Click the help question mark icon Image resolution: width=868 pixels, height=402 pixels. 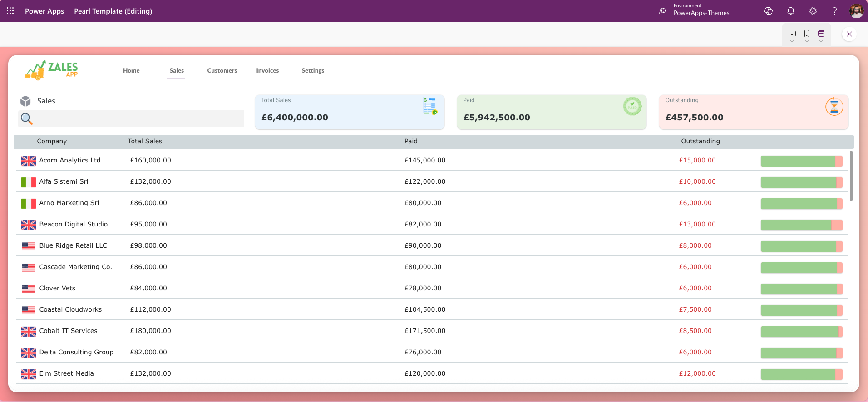pyautogui.click(x=834, y=11)
